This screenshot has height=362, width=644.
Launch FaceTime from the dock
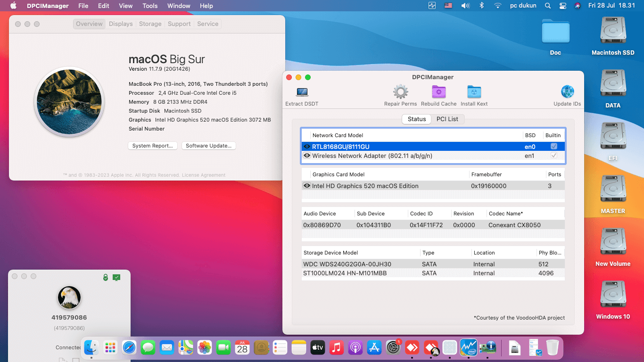[x=223, y=348]
